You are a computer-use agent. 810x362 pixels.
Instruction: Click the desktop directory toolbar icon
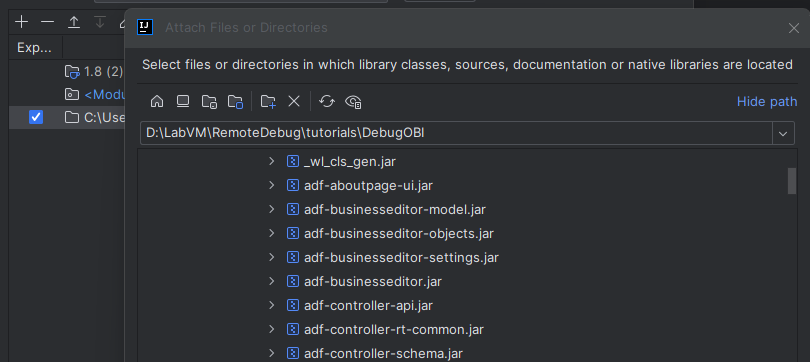point(183,101)
